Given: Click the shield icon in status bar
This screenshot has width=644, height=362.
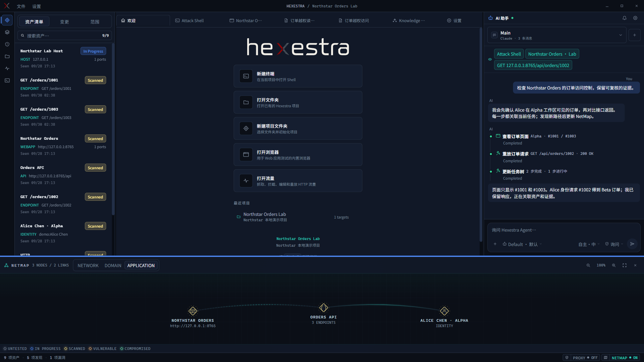Looking at the screenshot, I should click(x=567, y=358).
